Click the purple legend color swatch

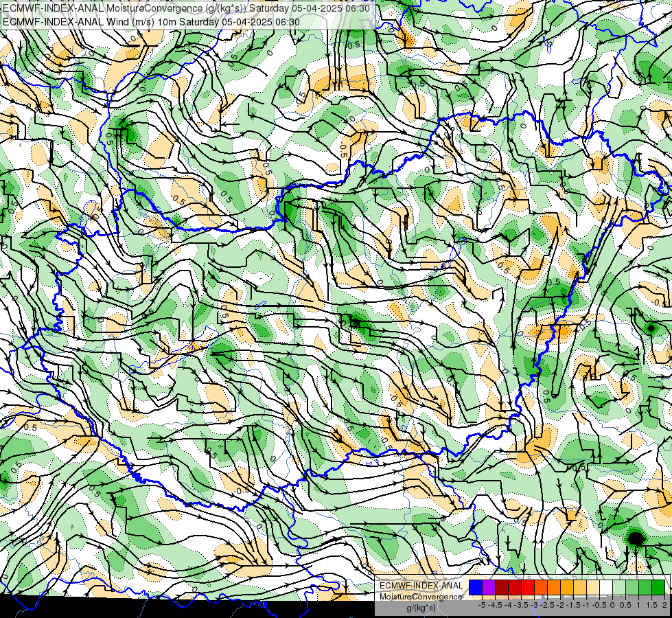click(489, 587)
